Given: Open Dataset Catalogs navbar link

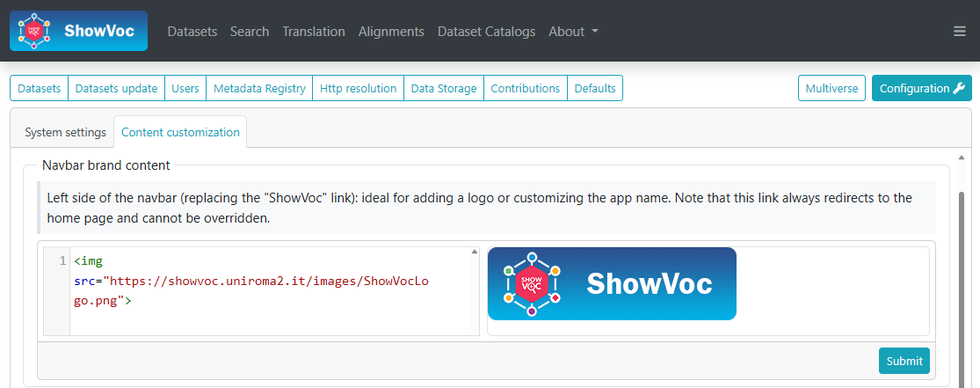Looking at the screenshot, I should (486, 32).
